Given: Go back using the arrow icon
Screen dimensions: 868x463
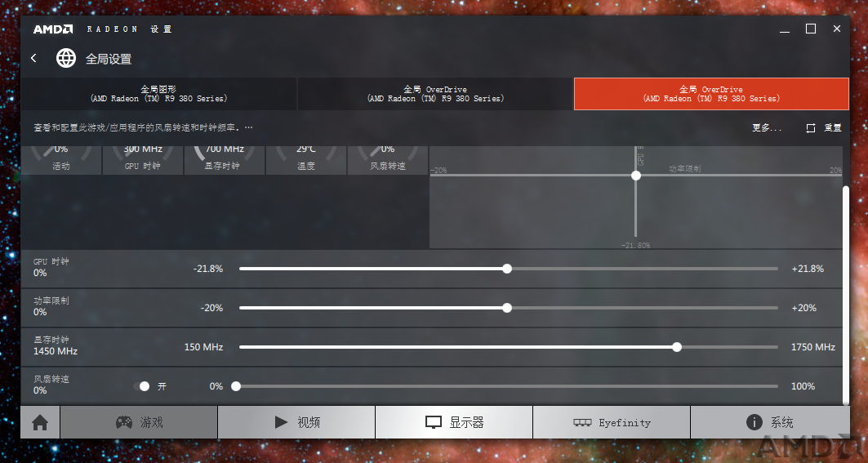Looking at the screenshot, I should click(x=33, y=58).
